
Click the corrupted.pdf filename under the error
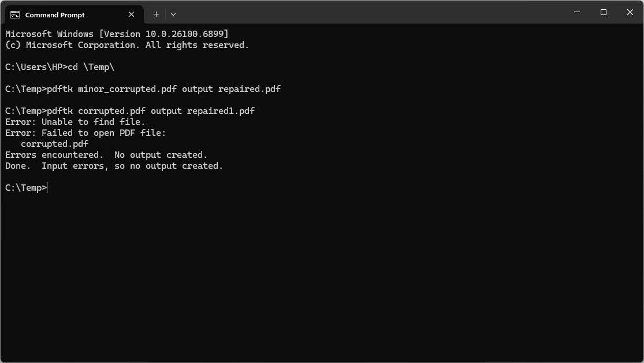coord(54,143)
